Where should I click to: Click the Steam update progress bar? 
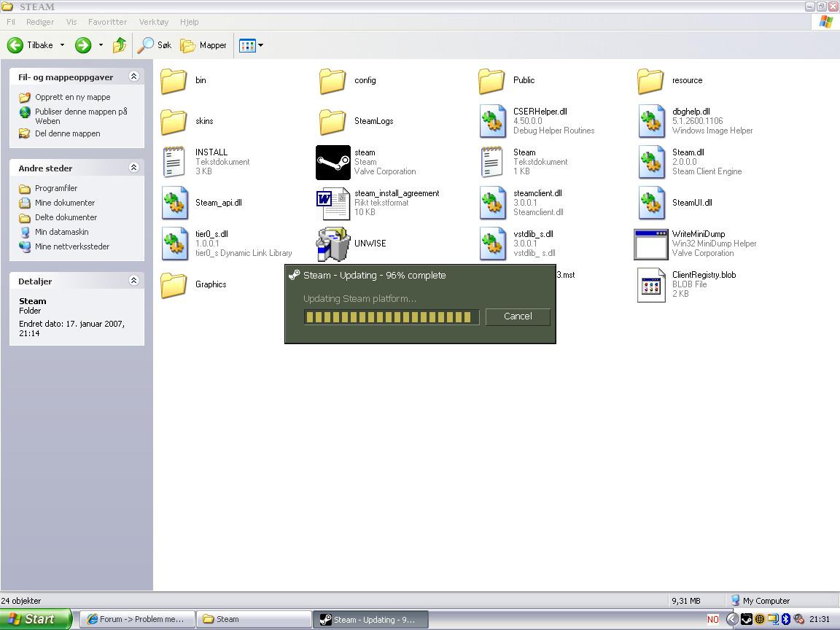[391, 316]
